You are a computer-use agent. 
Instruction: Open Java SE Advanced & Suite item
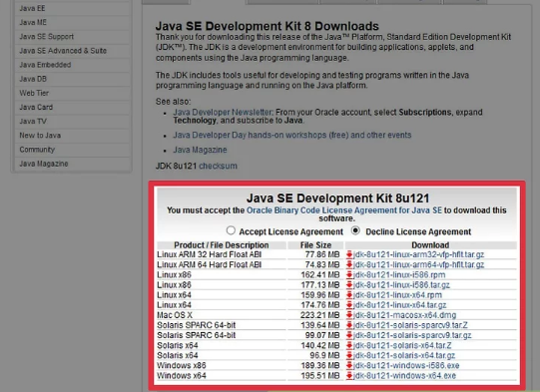coord(63,51)
